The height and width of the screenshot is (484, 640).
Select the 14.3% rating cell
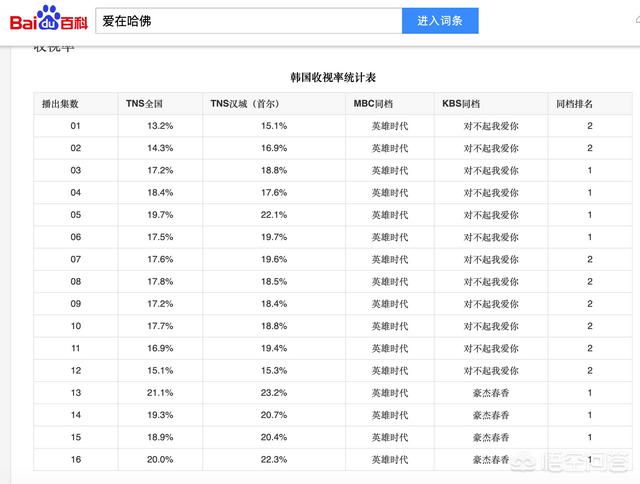point(160,148)
